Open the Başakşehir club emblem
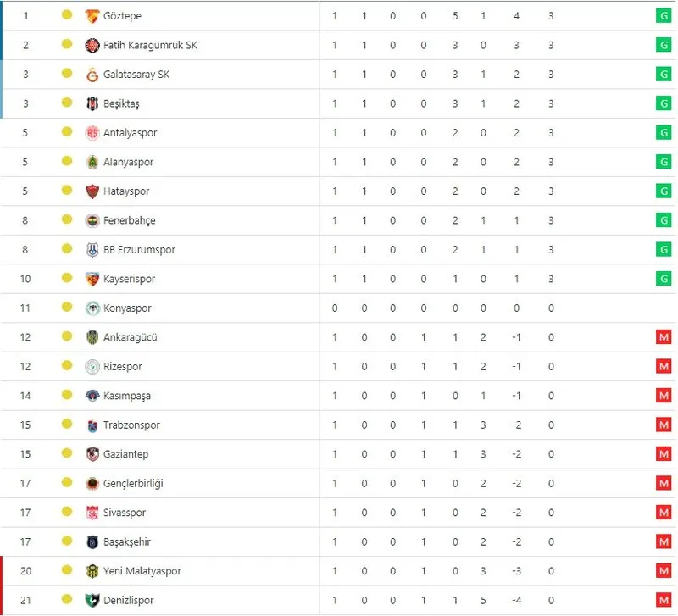Screen dimensions: 678x616 (93, 541)
